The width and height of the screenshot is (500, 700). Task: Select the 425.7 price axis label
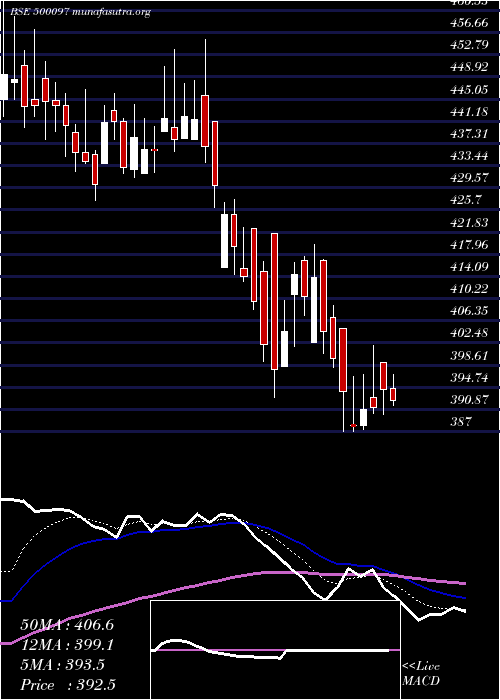pyautogui.click(x=465, y=200)
